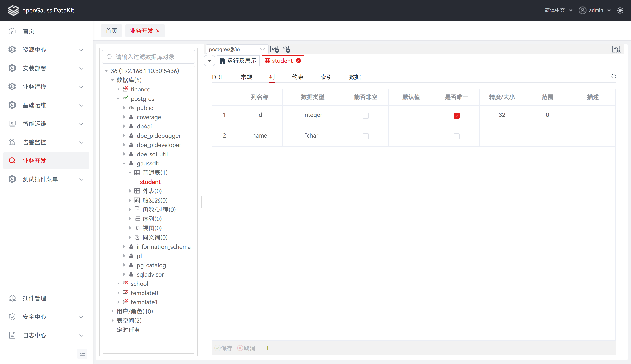Open the 插件管理 sidebar item

pos(34,298)
